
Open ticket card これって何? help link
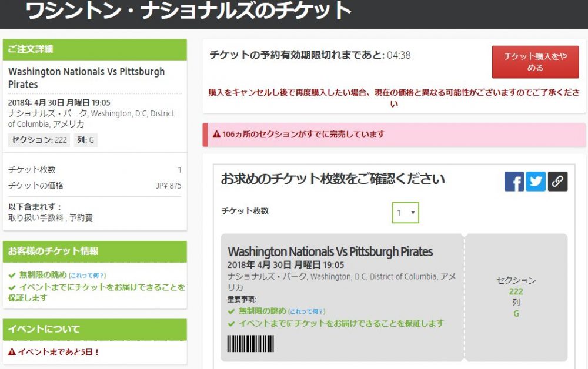pyautogui.click(x=307, y=311)
